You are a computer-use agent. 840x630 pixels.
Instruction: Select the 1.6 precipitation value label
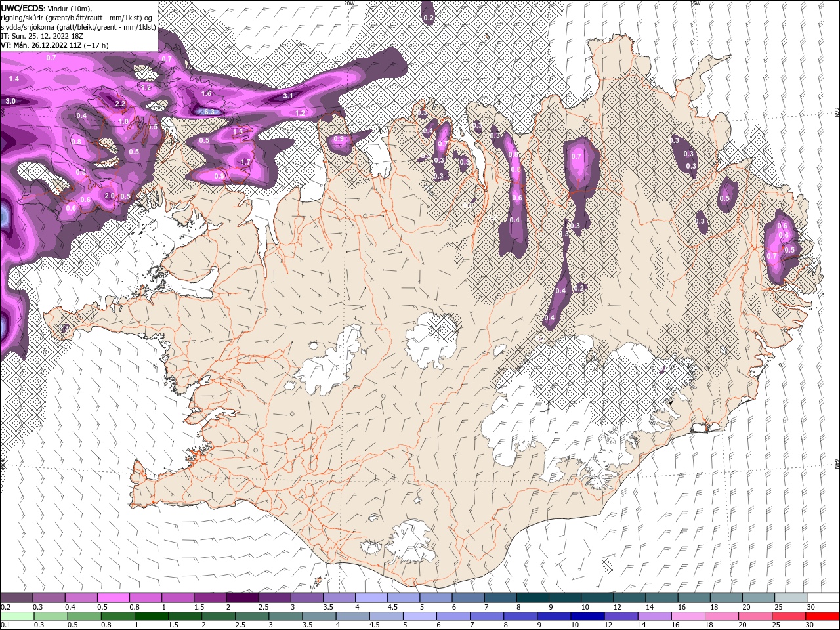coord(207,94)
